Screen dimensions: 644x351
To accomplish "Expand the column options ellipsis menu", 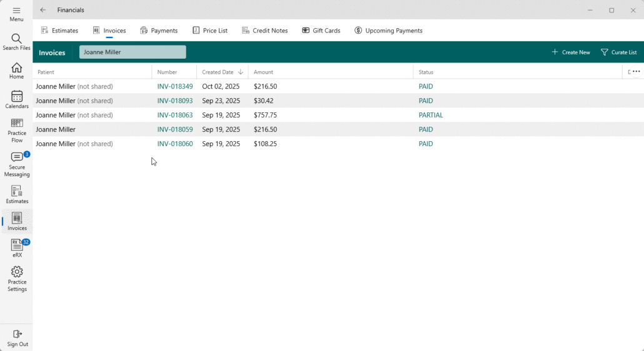I will pos(636,72).
